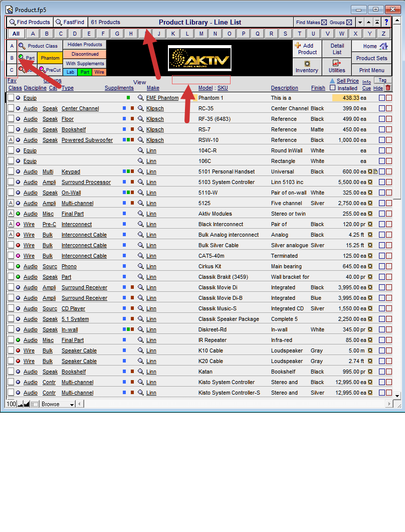Click the zoom out icon in status bar
This screenshot has width=405, height=532.
pos(21,404)
